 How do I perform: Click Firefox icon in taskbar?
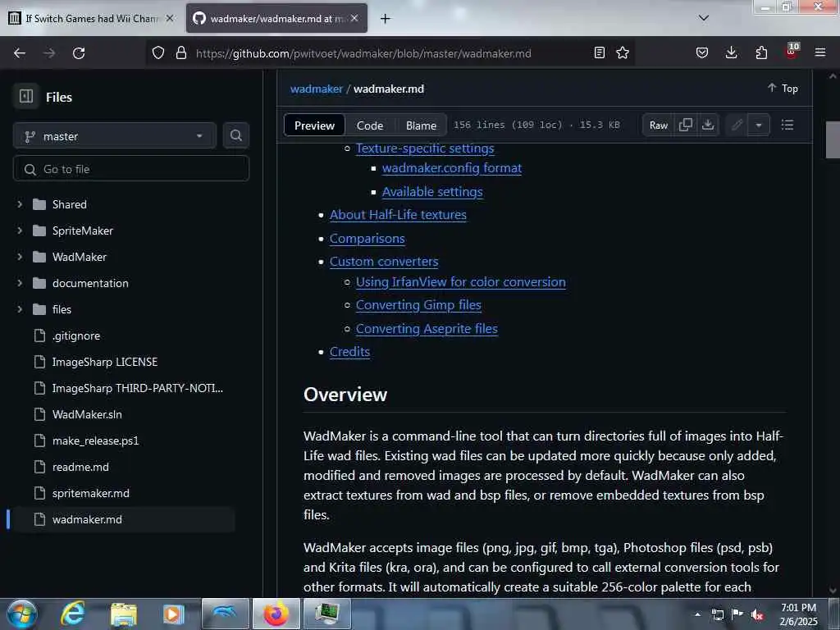coord(276,614)
